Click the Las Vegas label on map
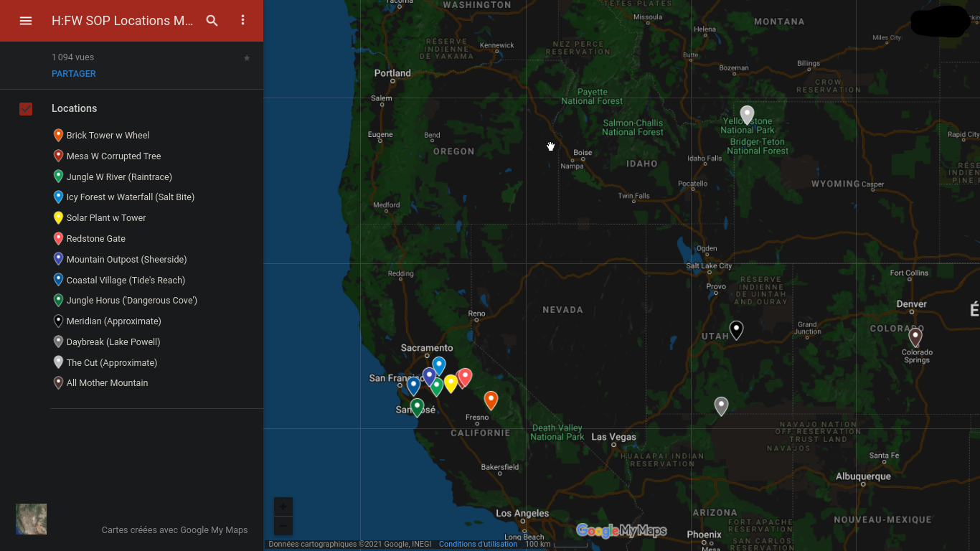 [613, 437]
